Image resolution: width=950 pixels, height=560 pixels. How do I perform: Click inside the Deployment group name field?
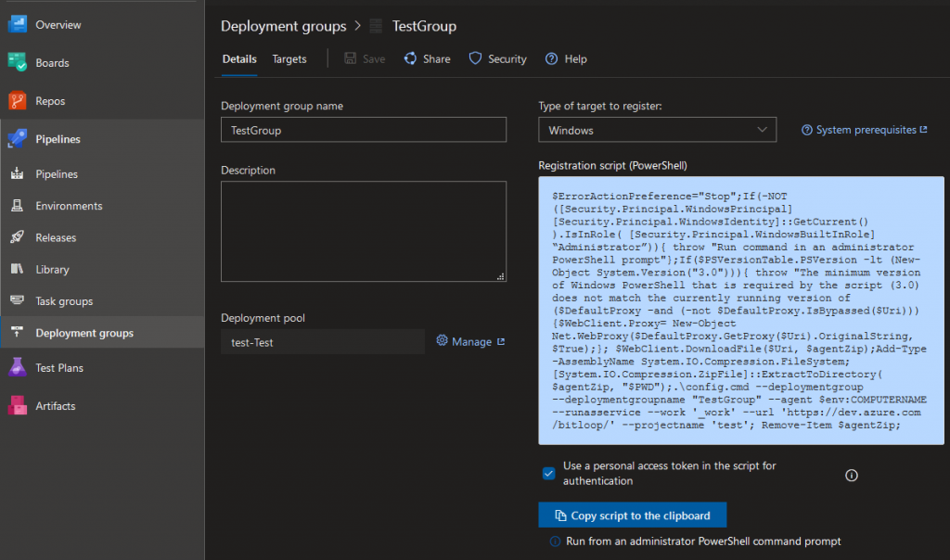coord(363,130)
